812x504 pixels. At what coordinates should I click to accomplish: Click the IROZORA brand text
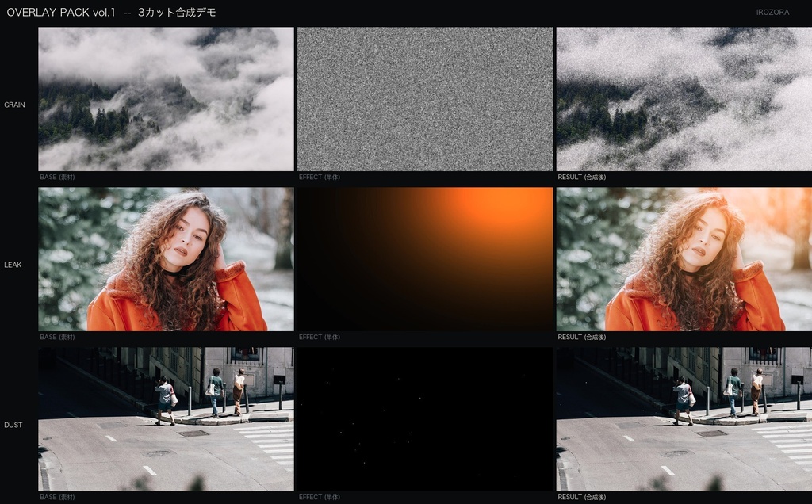point(772,13)
